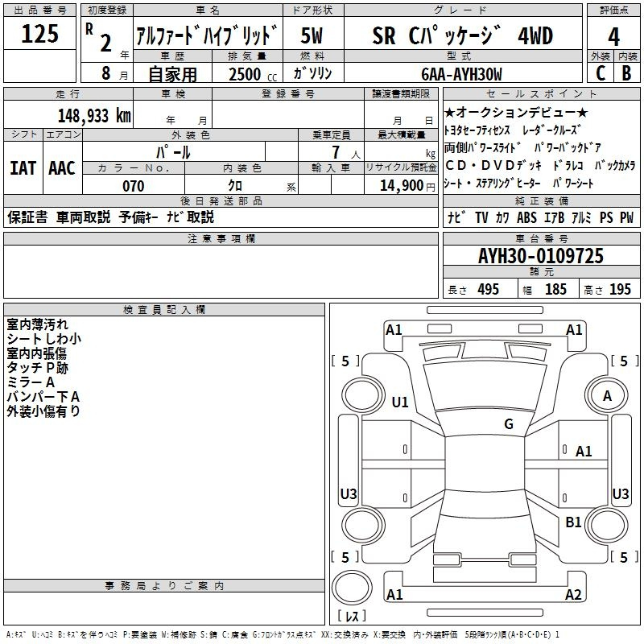This screenshot has width=644, height=644.
Task: Select the vehicle history 自家用
Action: (172, 74)
